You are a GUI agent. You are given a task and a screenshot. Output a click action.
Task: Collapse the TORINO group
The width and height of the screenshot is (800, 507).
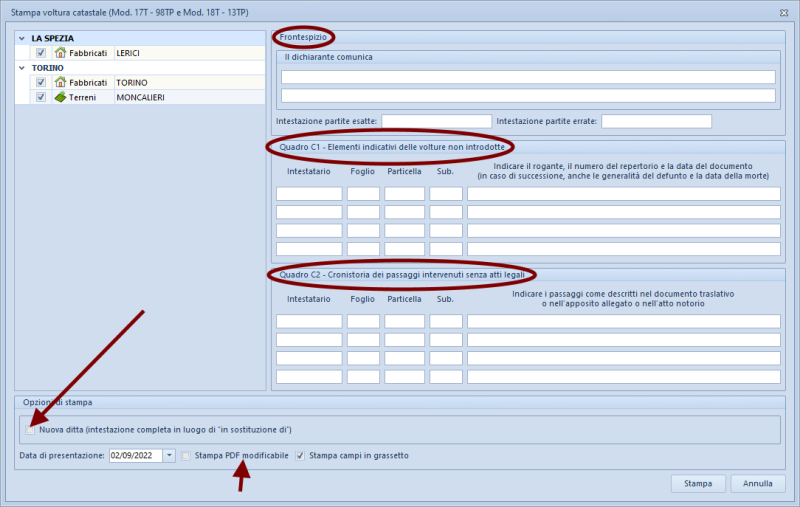click(x=22, y=68)
